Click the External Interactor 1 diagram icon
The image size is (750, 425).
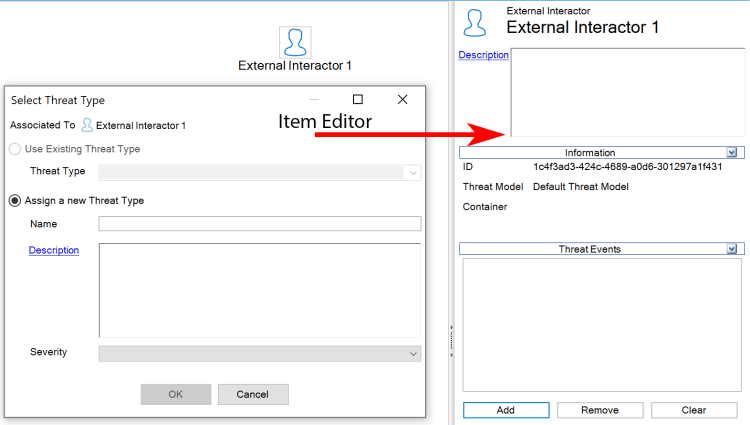(x=294, y=41)
